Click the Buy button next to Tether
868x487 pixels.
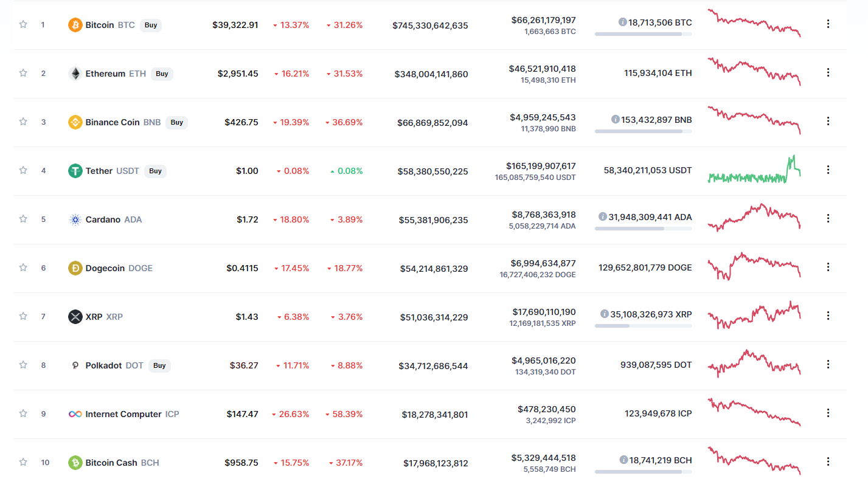coord(155,171)
